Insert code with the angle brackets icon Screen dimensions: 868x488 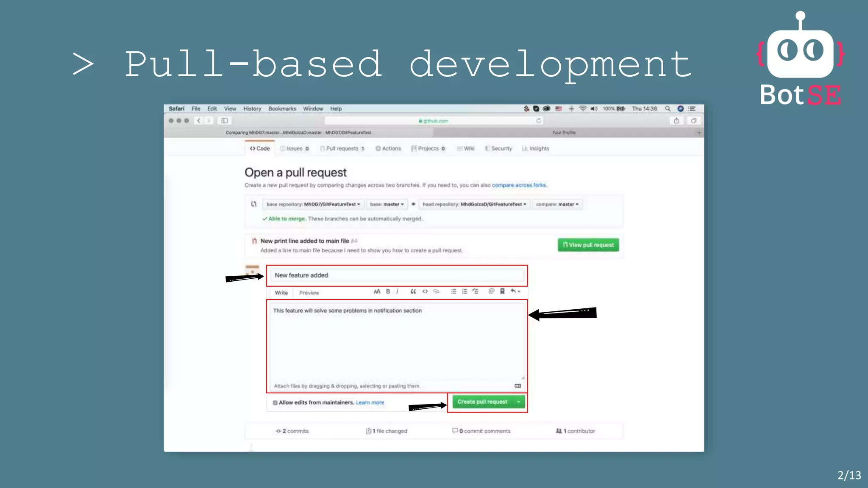pos(425,291)
